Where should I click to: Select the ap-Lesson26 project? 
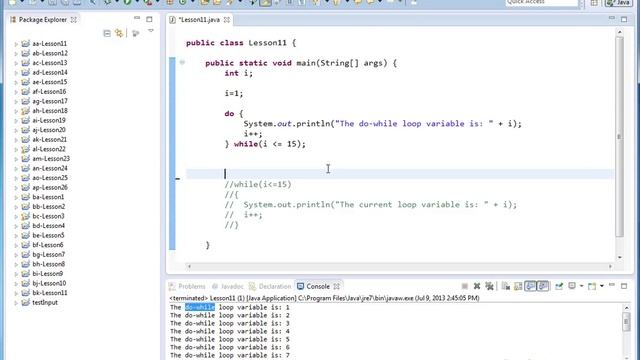(49, 187)
